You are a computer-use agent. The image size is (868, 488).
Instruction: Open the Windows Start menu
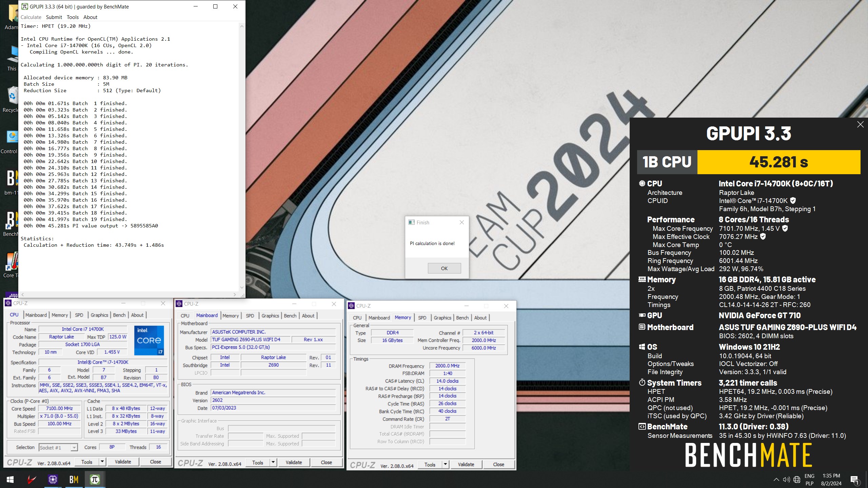[x=10, y=480]
